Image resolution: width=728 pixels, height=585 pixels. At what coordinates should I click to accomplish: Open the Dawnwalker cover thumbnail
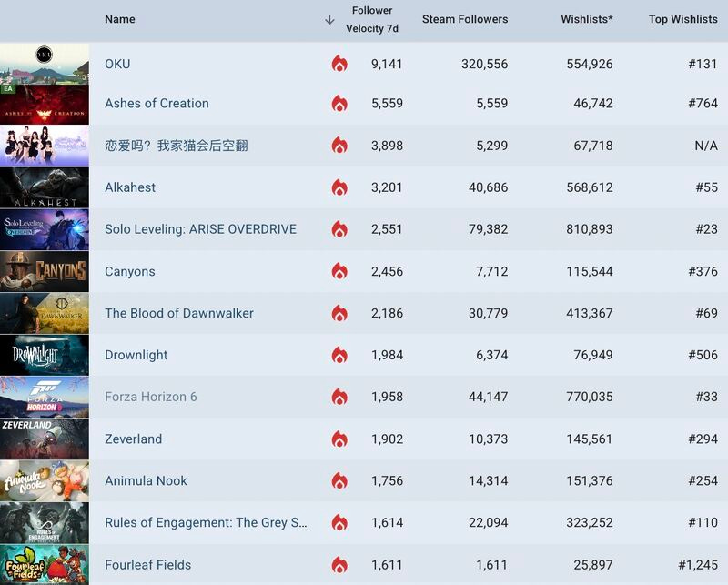[44, 313]
